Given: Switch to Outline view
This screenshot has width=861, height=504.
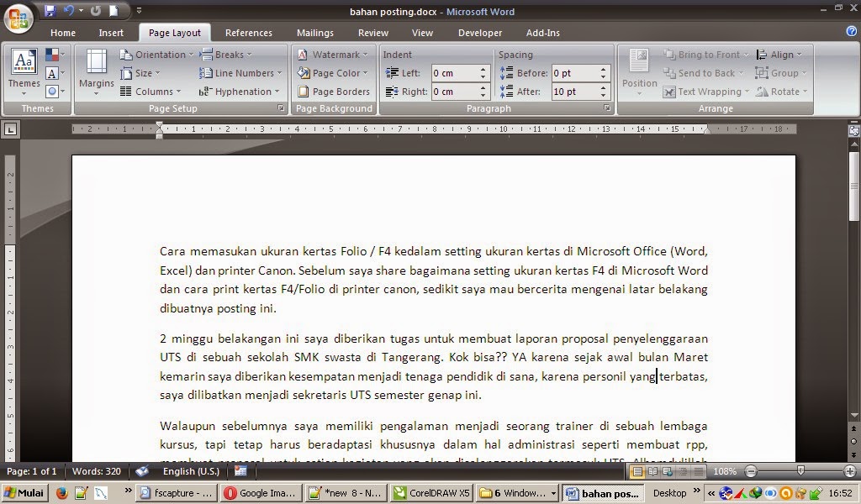Looking at the screenshot, I should (x=683, y=471).
